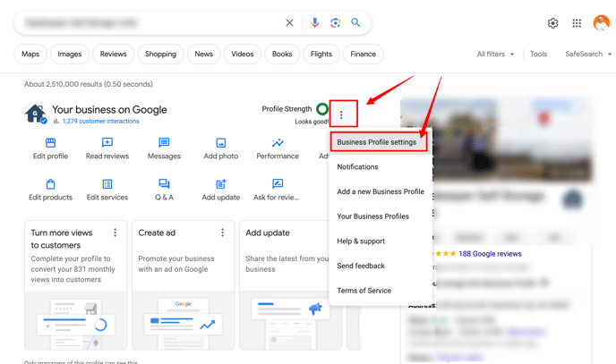
Task: Click the Edit profile storefront icon
Action: pos(50,142)
